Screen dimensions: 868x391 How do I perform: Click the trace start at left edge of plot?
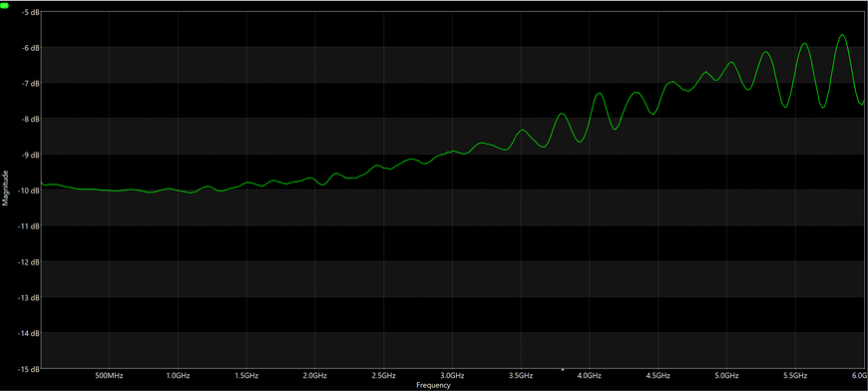pos(43,183)
